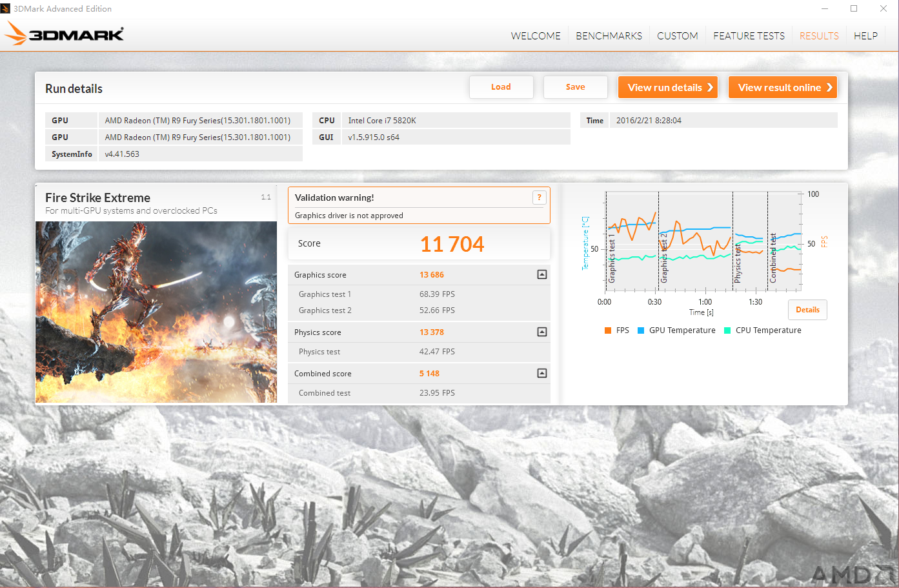899x588 pixels.
Task: Click Graphics test 1 FPS value 68.39
Action: tap(437, 294)
